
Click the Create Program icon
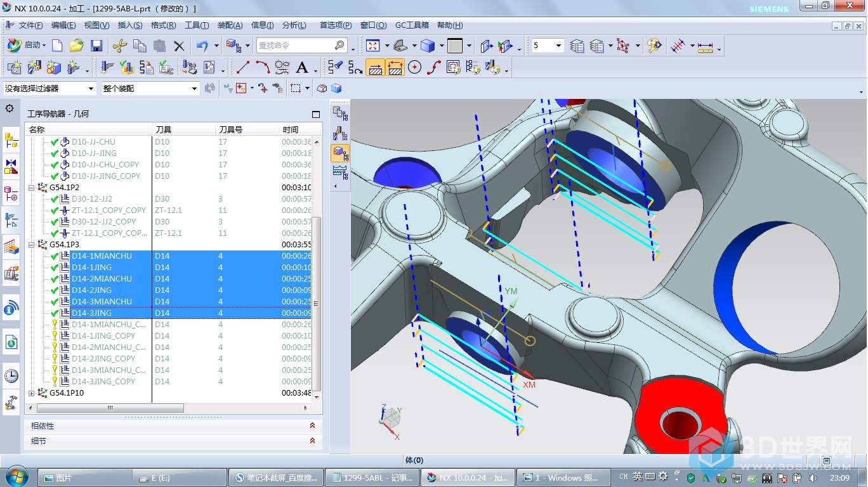[x=14, y=67]
